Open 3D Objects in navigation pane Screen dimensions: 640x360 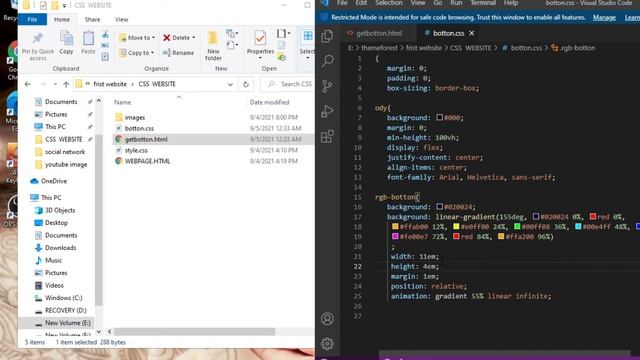pos(60,210)
